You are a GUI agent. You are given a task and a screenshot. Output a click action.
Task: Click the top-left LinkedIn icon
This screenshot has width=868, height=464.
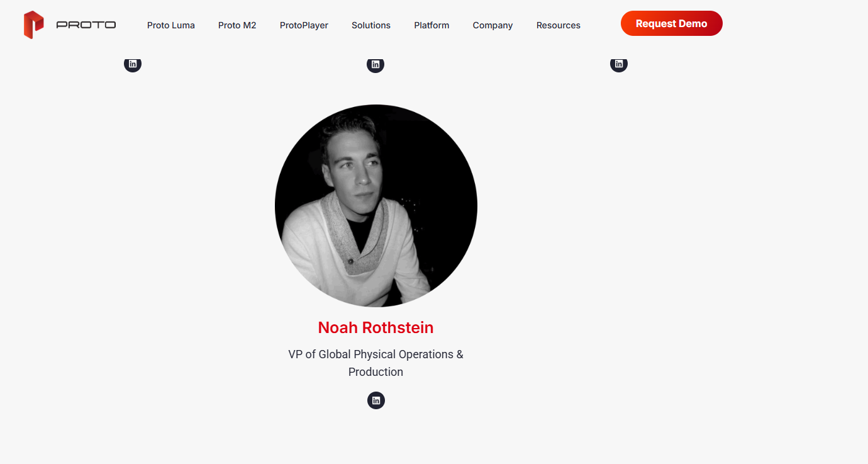133,64
